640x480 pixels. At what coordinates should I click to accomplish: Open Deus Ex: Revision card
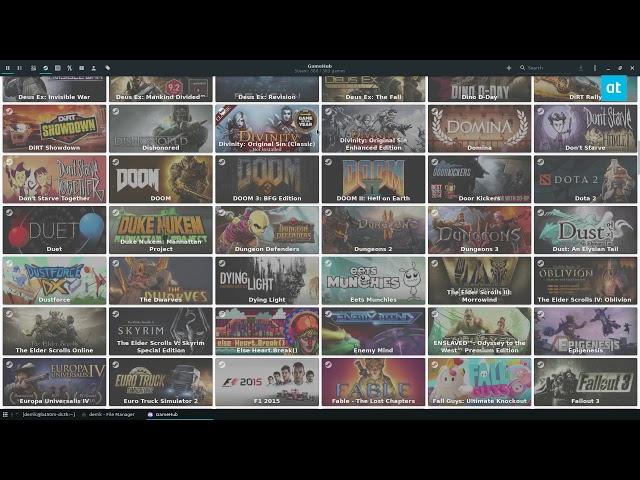tap(267, 89)
